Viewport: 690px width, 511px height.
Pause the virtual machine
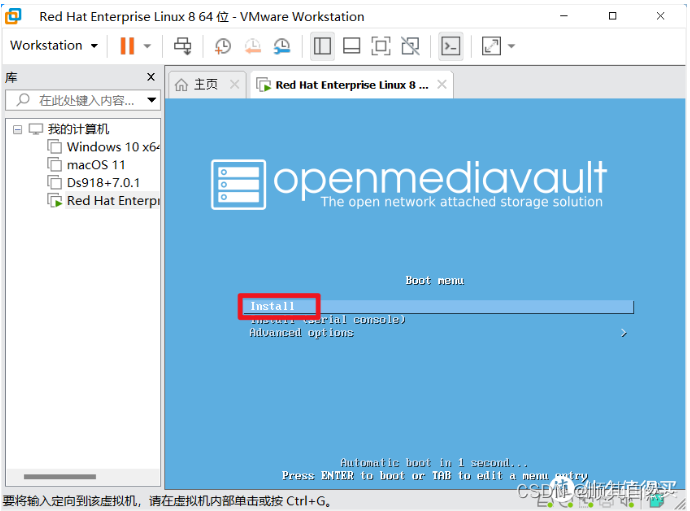pos(127,46)
